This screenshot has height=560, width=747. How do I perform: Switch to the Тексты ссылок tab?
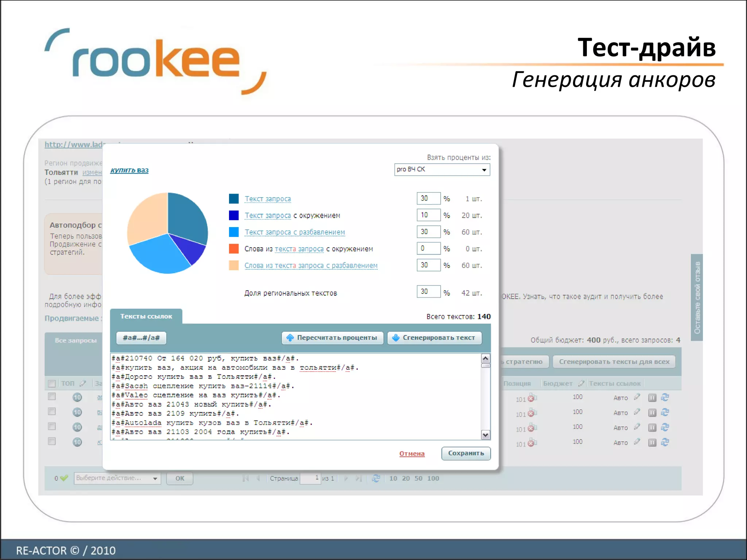[146, 316]
